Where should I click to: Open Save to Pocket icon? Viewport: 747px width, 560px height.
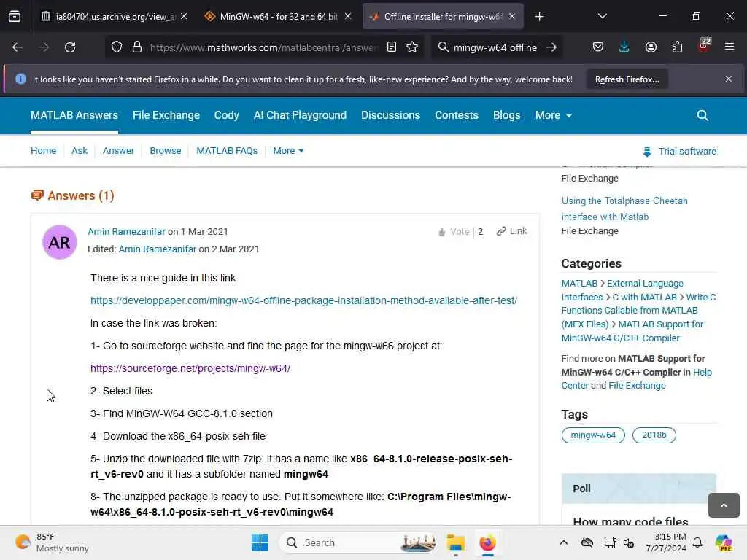point(598,47)
